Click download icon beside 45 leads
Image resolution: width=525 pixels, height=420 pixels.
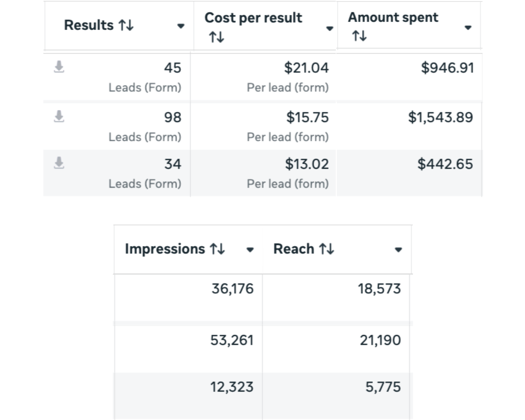(59, 67)
